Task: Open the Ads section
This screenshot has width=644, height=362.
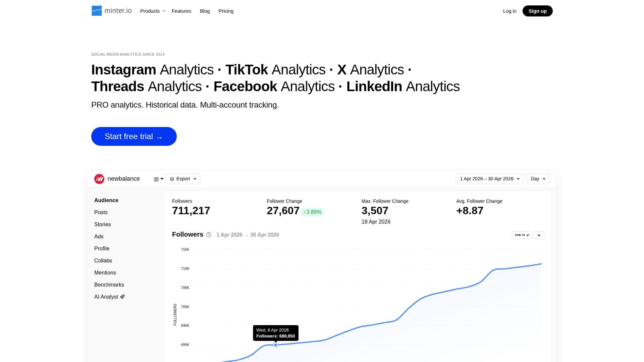Action: pyautogui.click(x=99, y=237)
